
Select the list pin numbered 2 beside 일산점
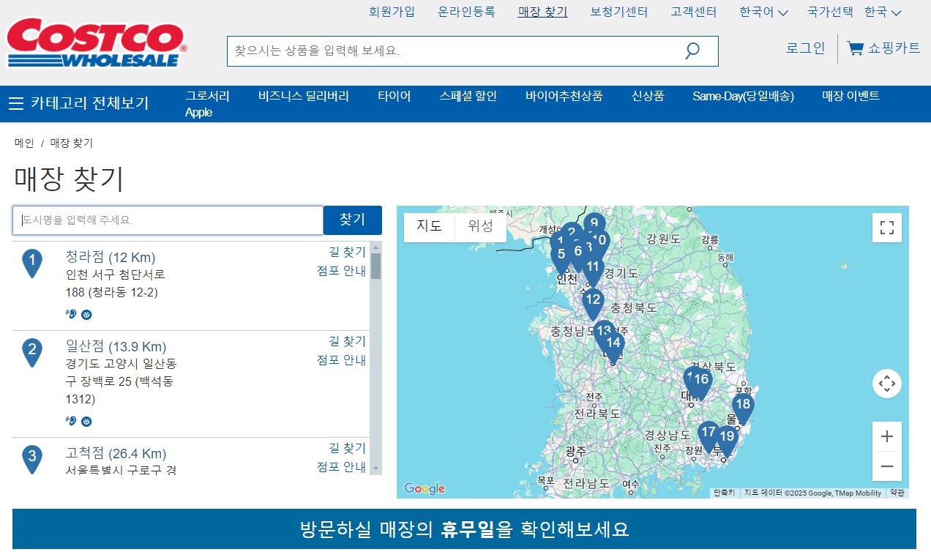pyautogui.click(x=32, y=352)
